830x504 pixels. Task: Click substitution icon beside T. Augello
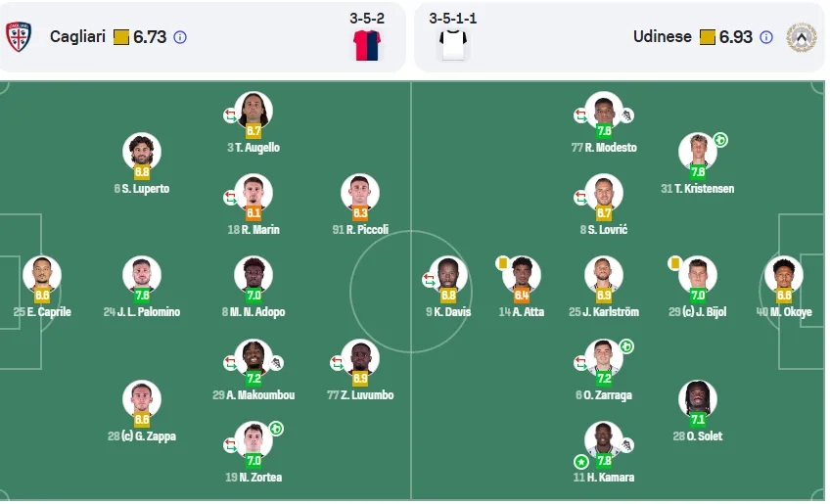(230, 115)
